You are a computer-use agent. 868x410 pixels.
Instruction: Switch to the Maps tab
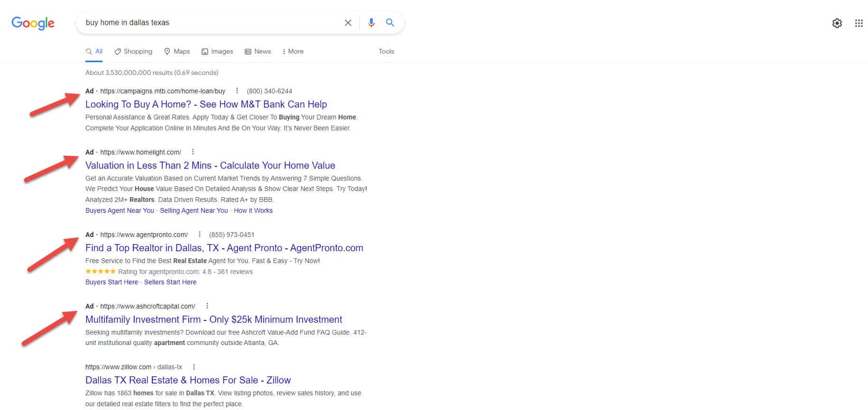coord(177,51)
